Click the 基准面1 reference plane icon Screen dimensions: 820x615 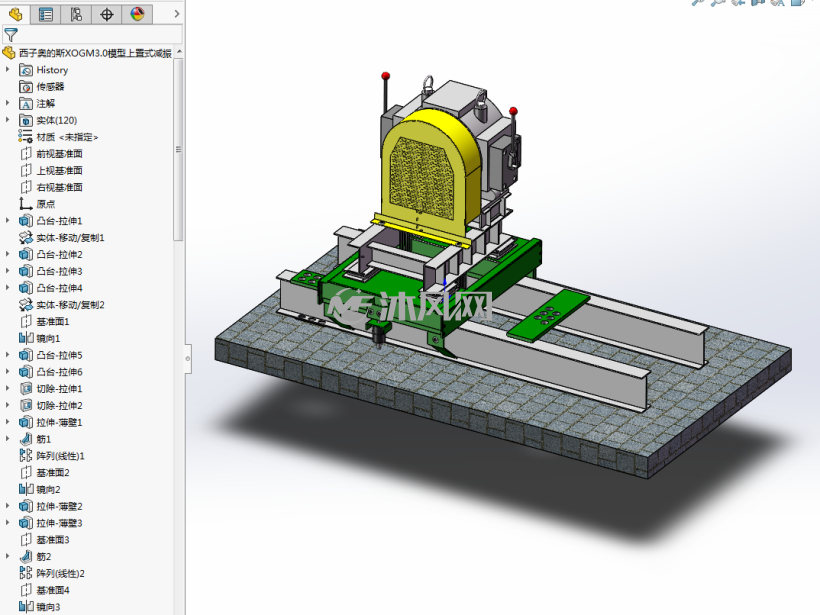tap(26, 322)
